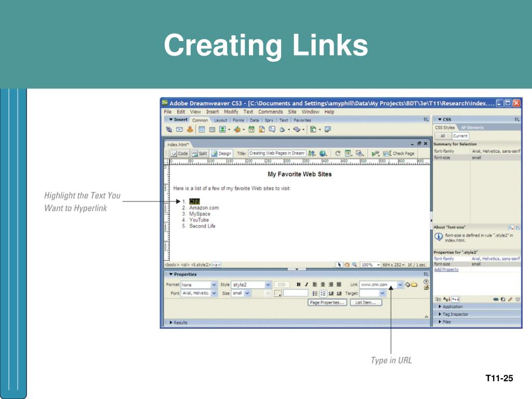This screenshot has height=399, width=532.
Task: Switch CSS panel to All mode
Action: tap(443, 136)
